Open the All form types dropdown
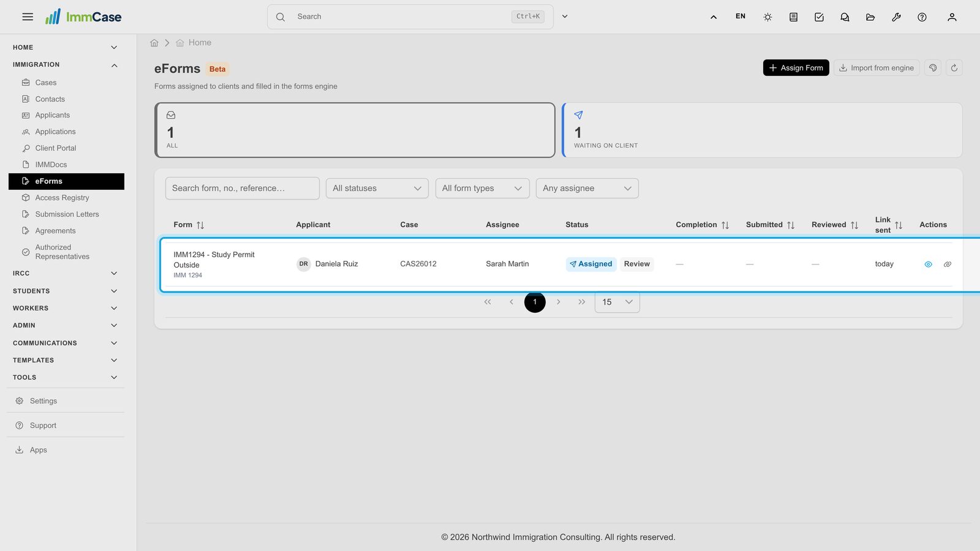This screenshot has width=980, height=551. pos(483,189)
